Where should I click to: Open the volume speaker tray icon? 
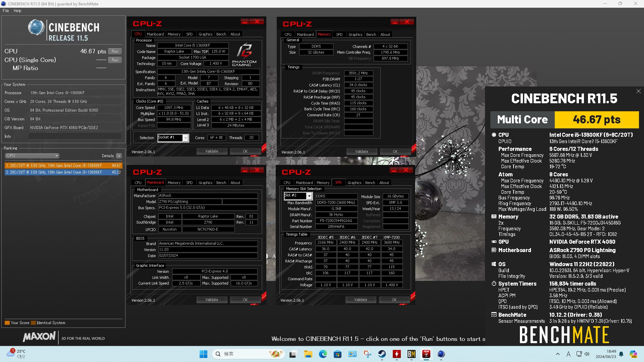pyautogui.click(x=587, y=354)
